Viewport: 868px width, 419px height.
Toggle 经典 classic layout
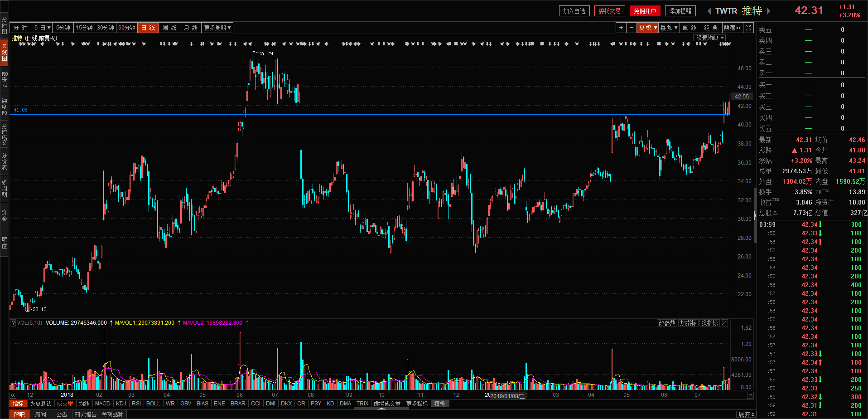tap(711, 28)
